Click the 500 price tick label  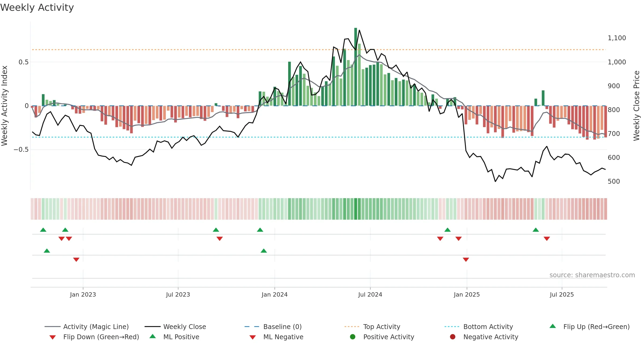pos(614,181)
